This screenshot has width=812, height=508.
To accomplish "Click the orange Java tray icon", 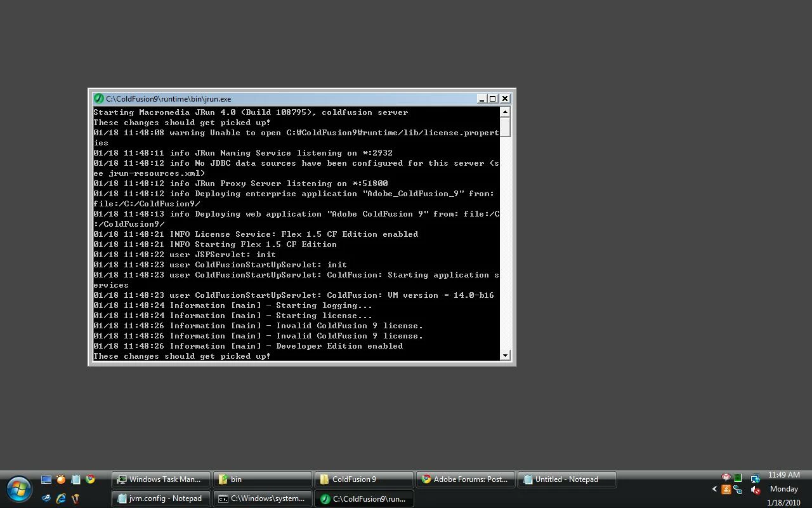I will [x=726, y=490].
